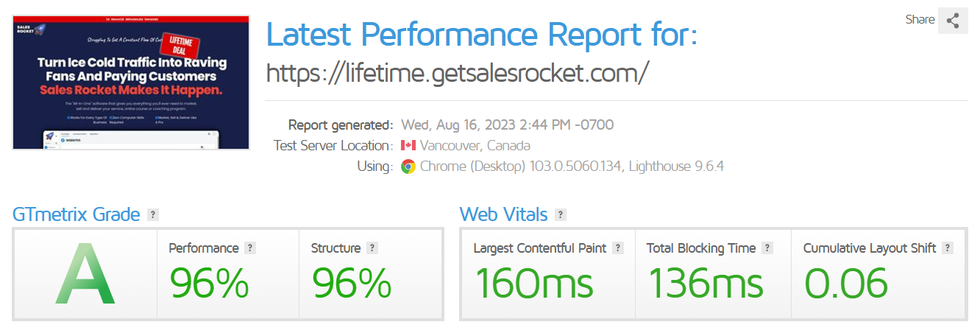
Task: Click the Web Vitals heading
Action: [x=503, y=214]
